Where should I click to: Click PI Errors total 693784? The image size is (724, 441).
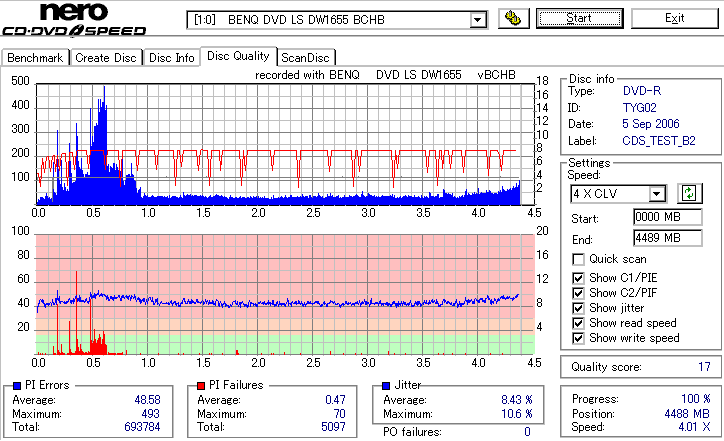(x=142, y=427)
